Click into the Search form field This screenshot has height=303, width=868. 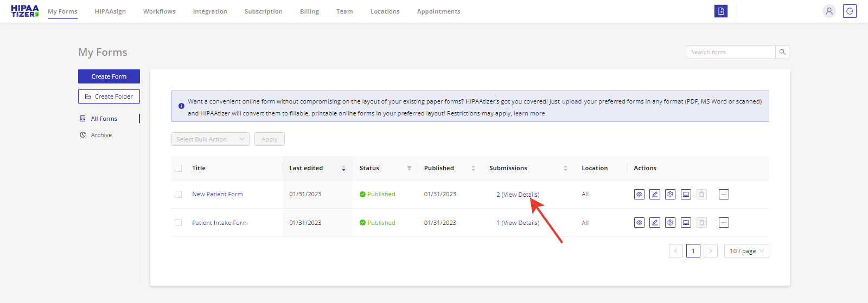730,52
